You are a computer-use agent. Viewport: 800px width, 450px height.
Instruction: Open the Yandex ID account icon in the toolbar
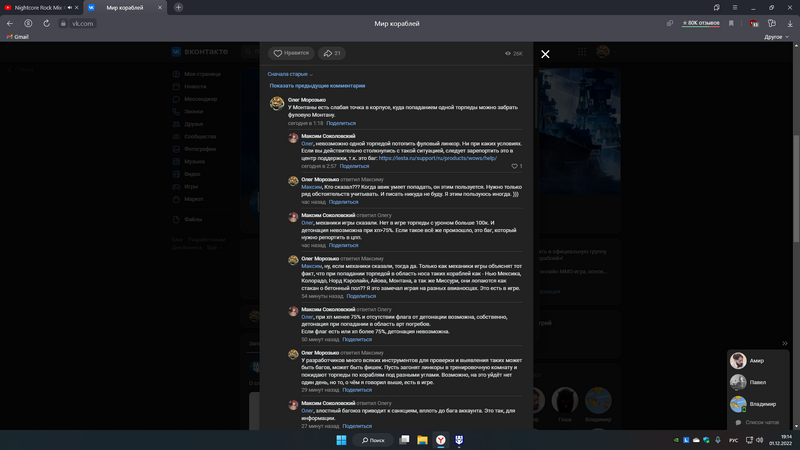(x=28, y=23)
